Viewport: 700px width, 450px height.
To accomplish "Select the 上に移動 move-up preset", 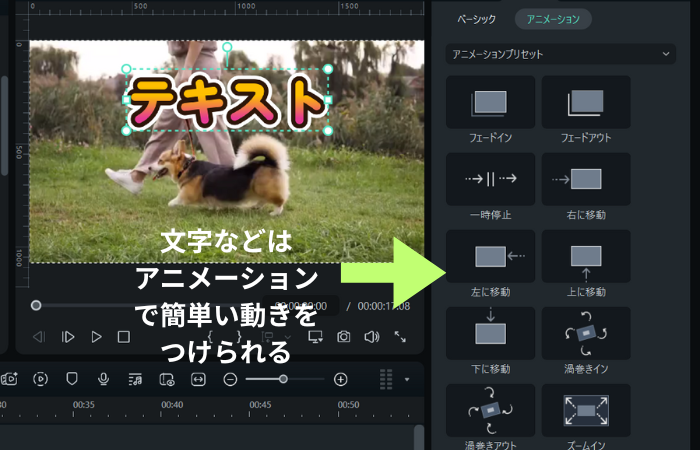I will [x=586, y=256].
